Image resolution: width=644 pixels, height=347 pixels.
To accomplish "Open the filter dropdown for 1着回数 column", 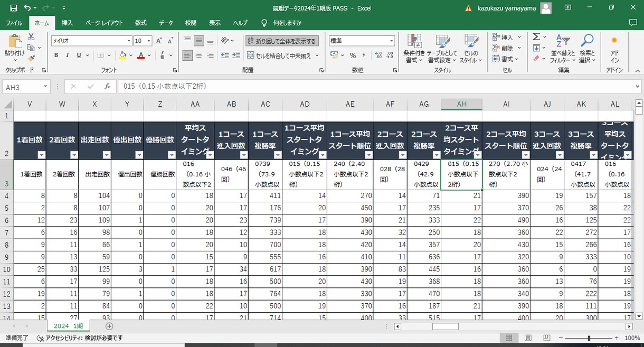I will [41, 155].
